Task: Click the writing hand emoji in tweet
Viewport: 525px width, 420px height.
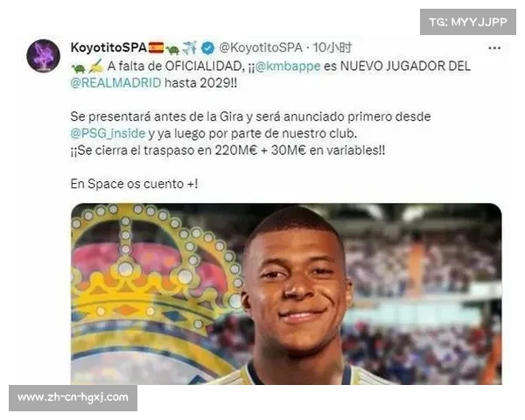Action: (x=95, y=66)
